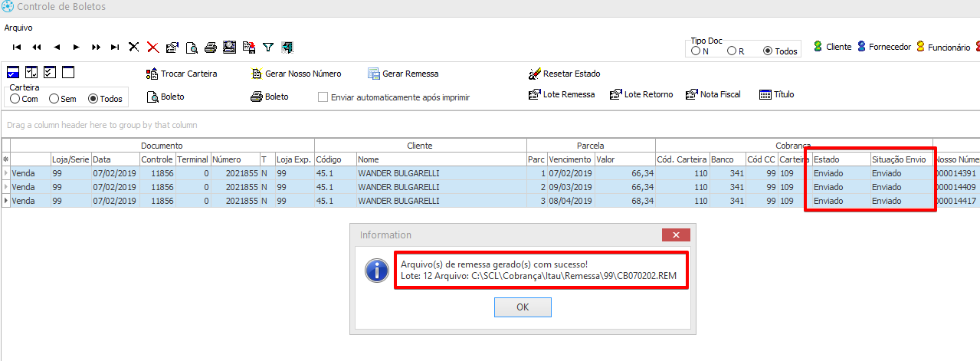Click Trocar Carteira button
Viewport: 980px width, 361px height.
[x=182, y=74]
